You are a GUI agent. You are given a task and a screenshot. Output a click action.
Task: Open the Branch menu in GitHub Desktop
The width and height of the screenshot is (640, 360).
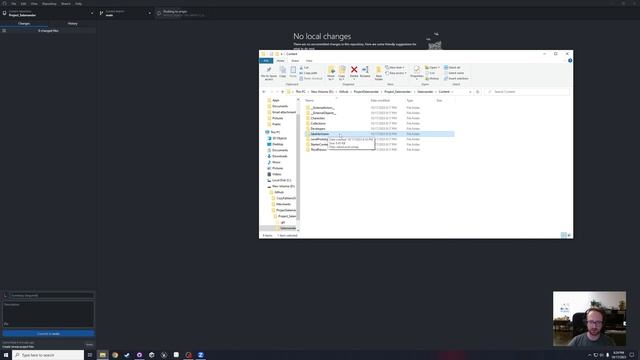click(x=66, y=4)
